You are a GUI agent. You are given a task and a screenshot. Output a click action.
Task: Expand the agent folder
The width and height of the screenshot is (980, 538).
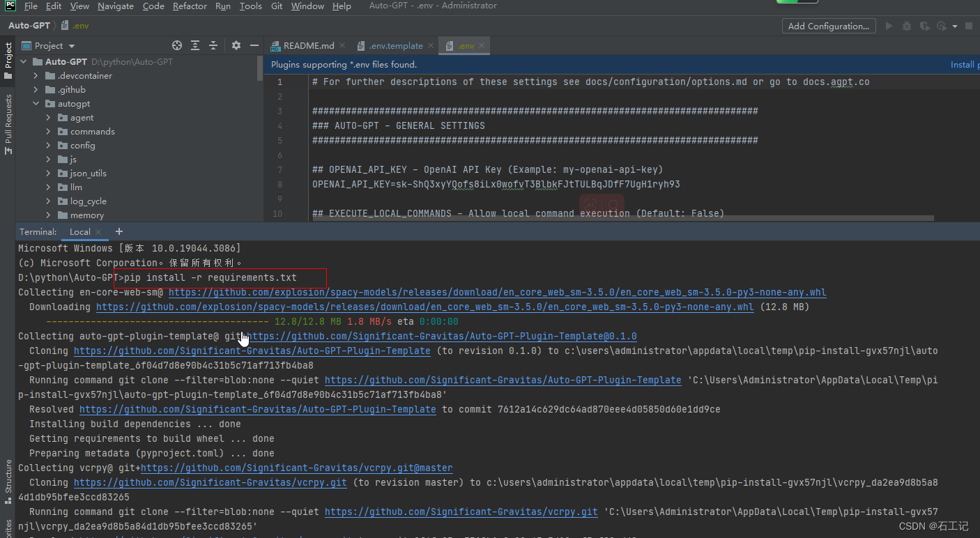click(x=49, y=118)
